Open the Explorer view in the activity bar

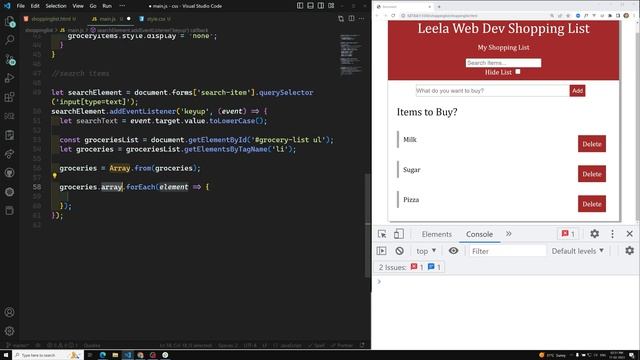pyautogui.click(x=9, y=21)
